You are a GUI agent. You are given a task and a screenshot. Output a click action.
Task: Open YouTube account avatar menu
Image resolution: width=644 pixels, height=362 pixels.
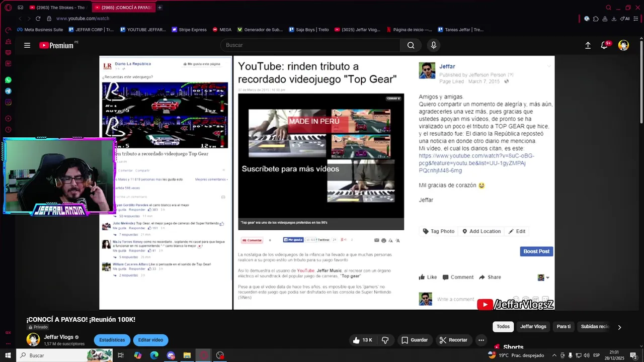tap(623, 45)
